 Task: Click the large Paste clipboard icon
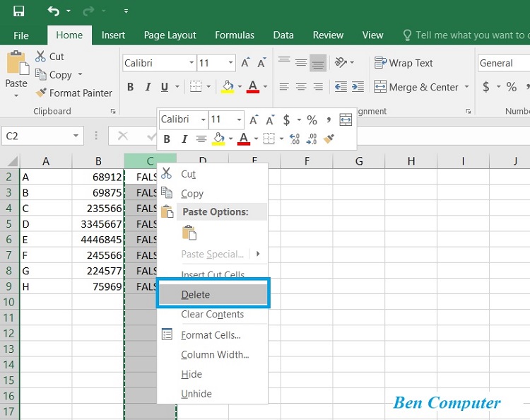pyautogui.click(x=17, y=62)
